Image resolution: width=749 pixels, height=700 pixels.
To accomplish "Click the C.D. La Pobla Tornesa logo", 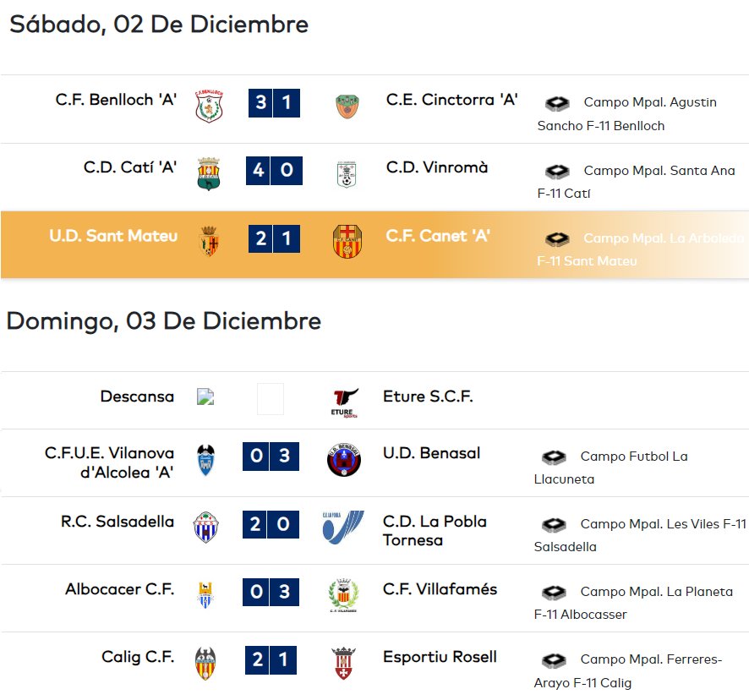I will pyautogui.click(x=343, y=527).
